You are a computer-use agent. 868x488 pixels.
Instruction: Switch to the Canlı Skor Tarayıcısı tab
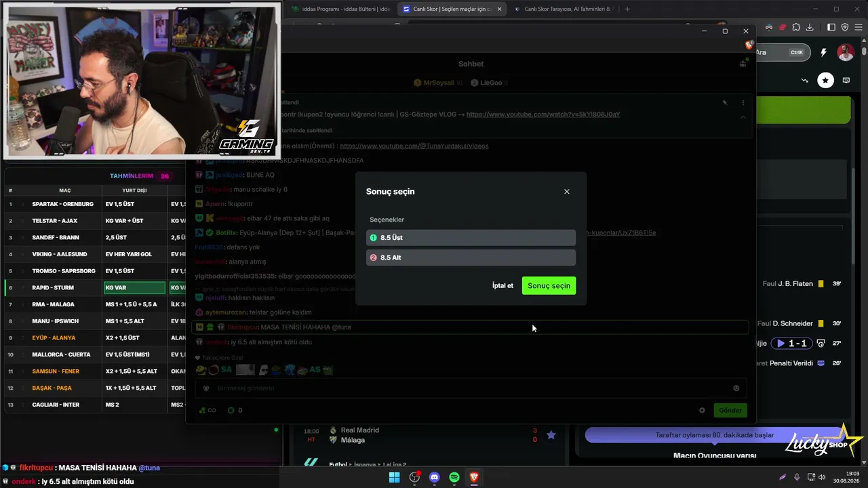point(563,9)
